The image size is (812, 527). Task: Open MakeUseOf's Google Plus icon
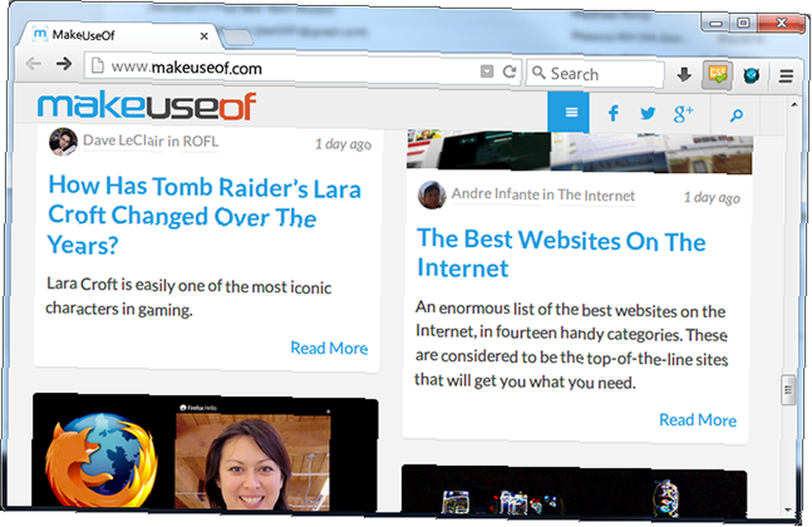coord(684,114)
